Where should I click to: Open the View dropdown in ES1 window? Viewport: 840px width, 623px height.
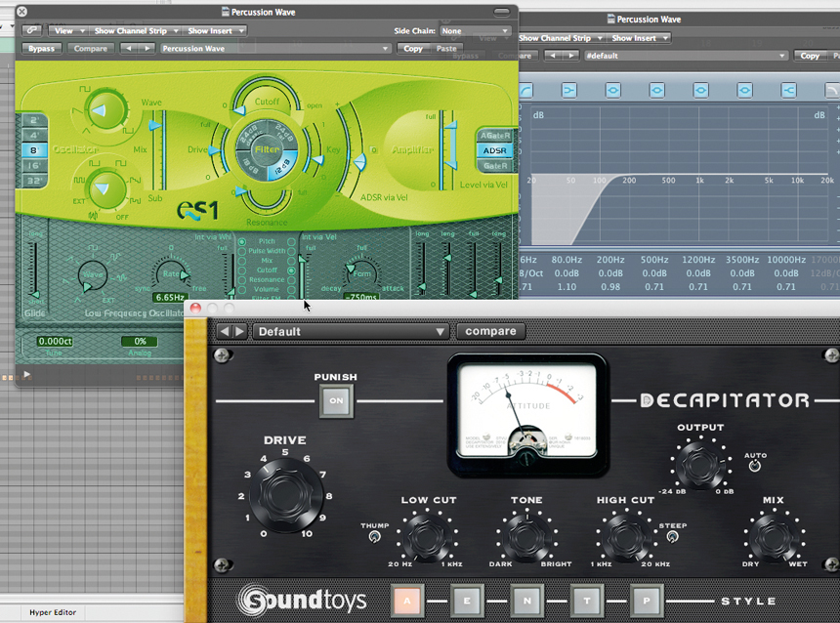[x=68, y=30]
